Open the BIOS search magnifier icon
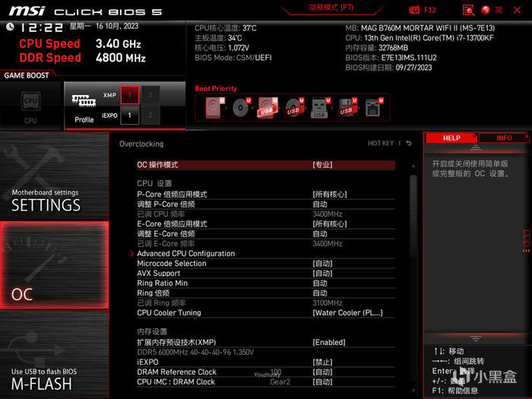This screenshot has height=399, width=532. coord(468,10)
